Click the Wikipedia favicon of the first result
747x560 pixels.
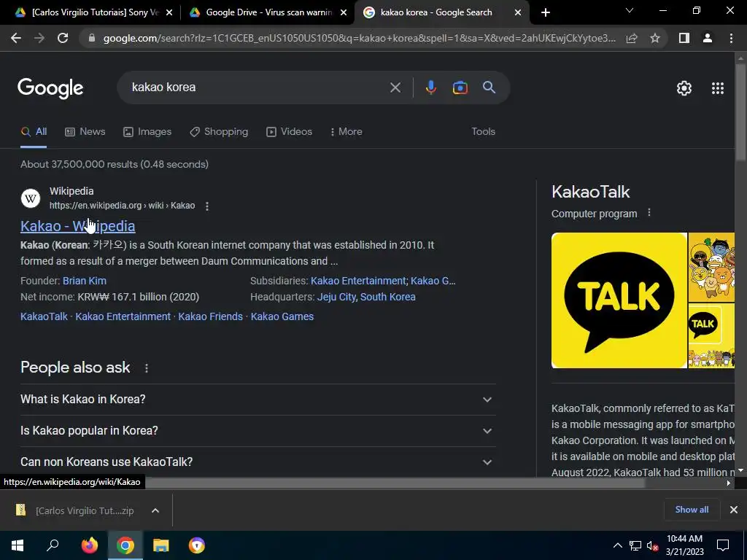pyautogui.click(x=31, y=198)
